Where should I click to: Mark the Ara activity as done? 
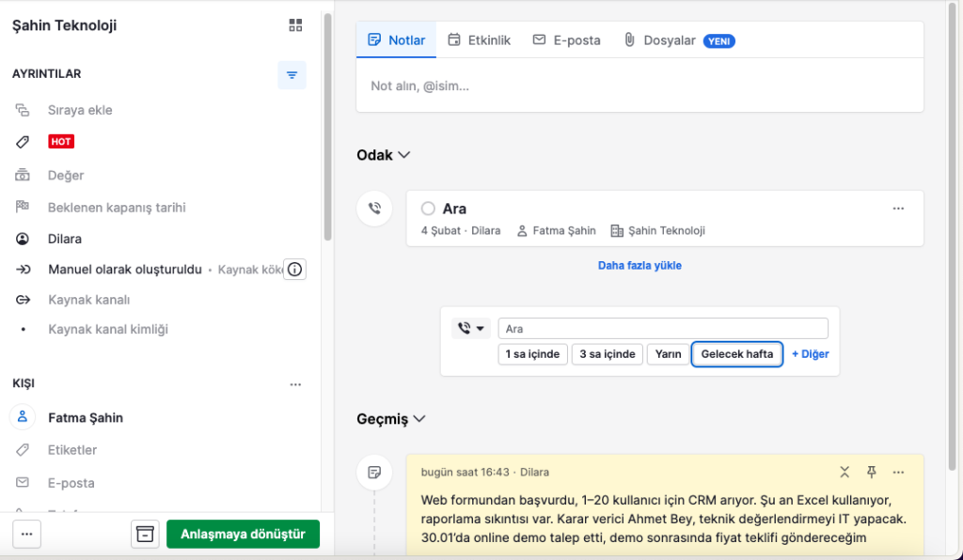click(428, 209)
